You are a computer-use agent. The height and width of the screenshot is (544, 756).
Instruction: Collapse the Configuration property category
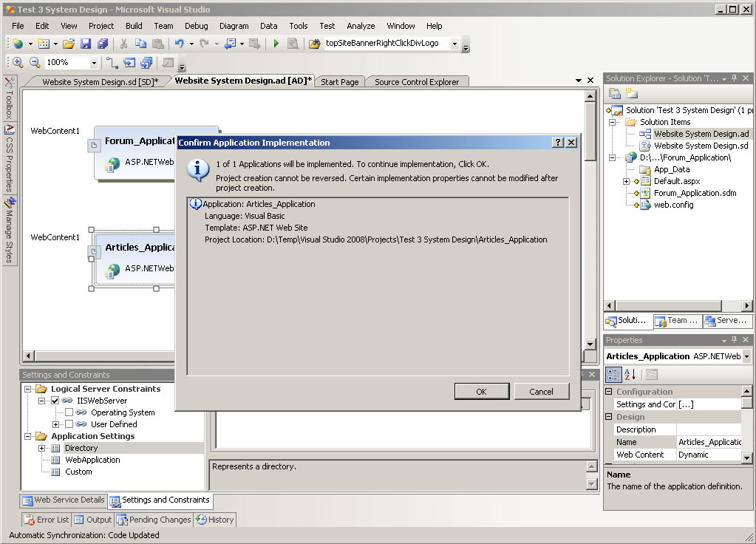(x=609, y=392)
